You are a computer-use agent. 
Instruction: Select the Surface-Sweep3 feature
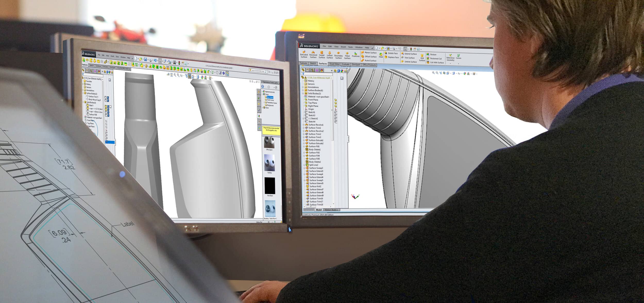click(316, 168)
